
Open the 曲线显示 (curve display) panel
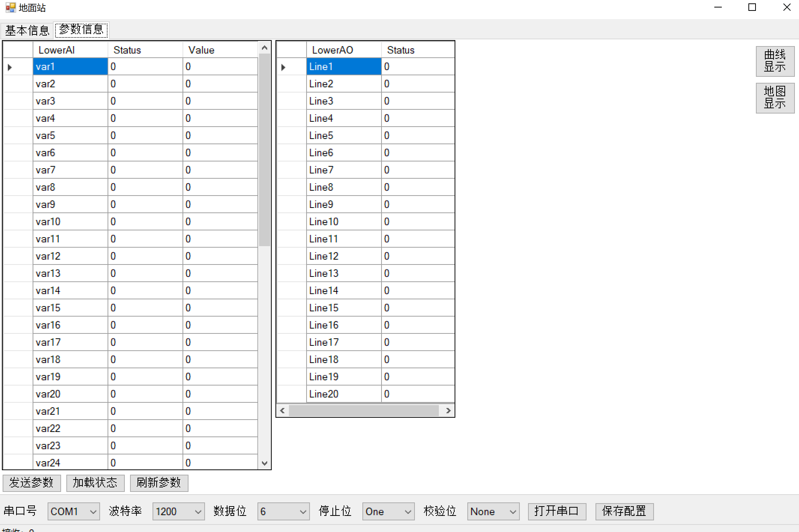click(x=775, y=61)
